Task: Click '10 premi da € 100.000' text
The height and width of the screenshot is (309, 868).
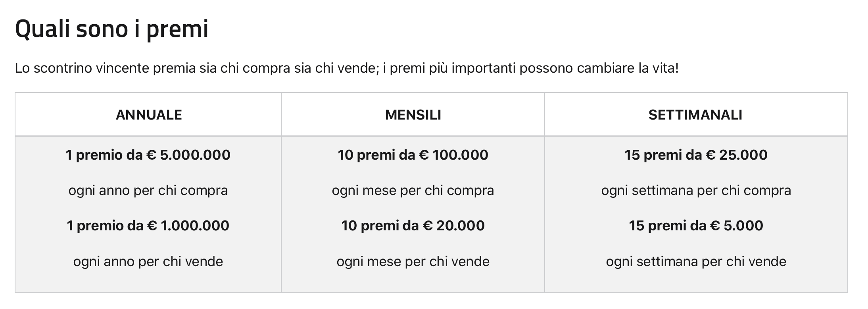Action: point(413,155)
